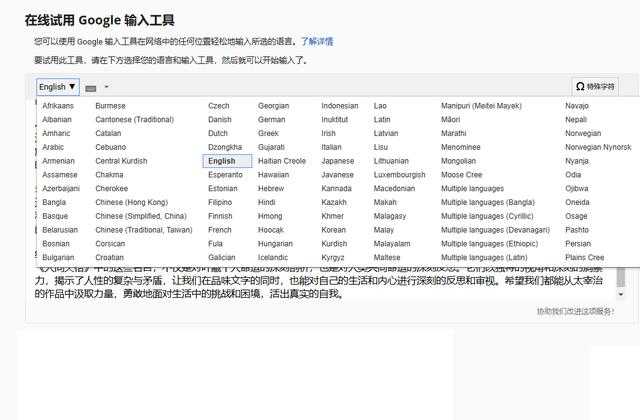Viewport: 640px width, 420px height.
Task: Choose Filipino language
Action: [x=220, y=202]
